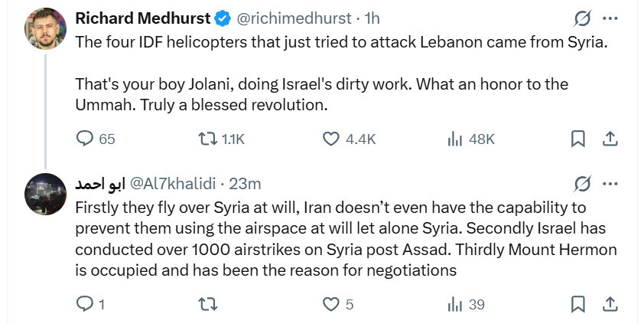The width and height of the screenshot is (644, 324).
Task: Reply to Richard Medhurst's post
Action: pyautogui.click(x=86, y=139)
